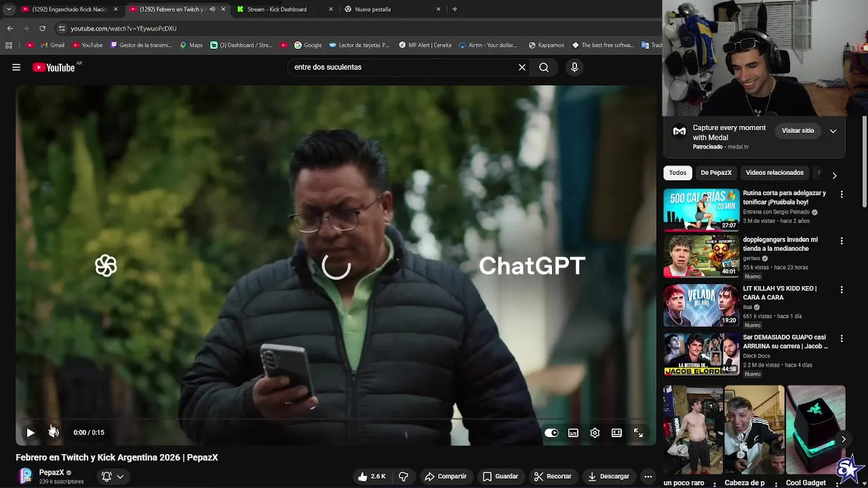Open options menu for LIT KILLAH video
This screenshot has width=868, height=488.
point(842,289)
